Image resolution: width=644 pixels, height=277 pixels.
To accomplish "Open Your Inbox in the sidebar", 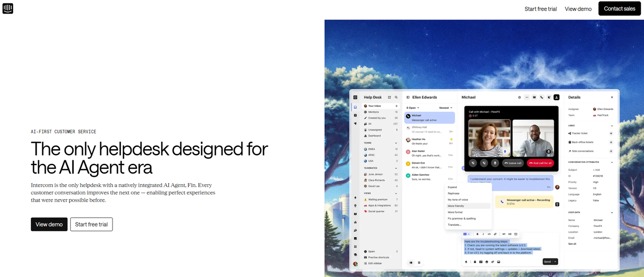I will pyautogui.click(x=380, y=106).
